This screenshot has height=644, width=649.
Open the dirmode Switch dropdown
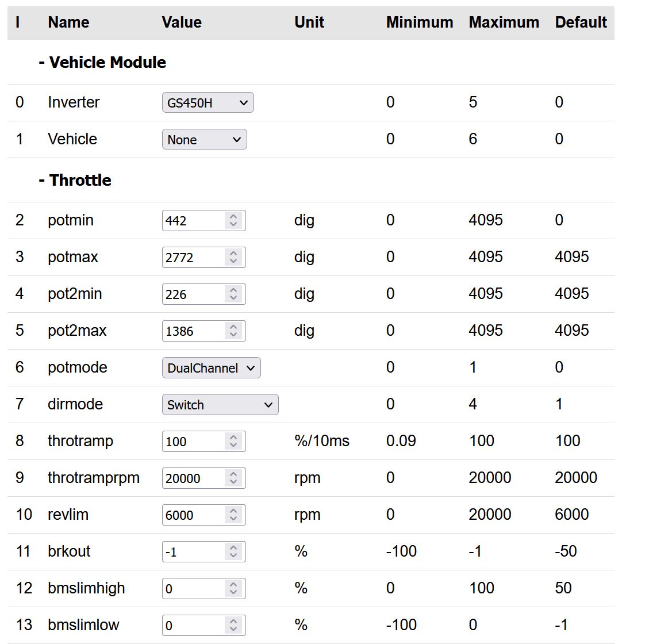[220, 405]
